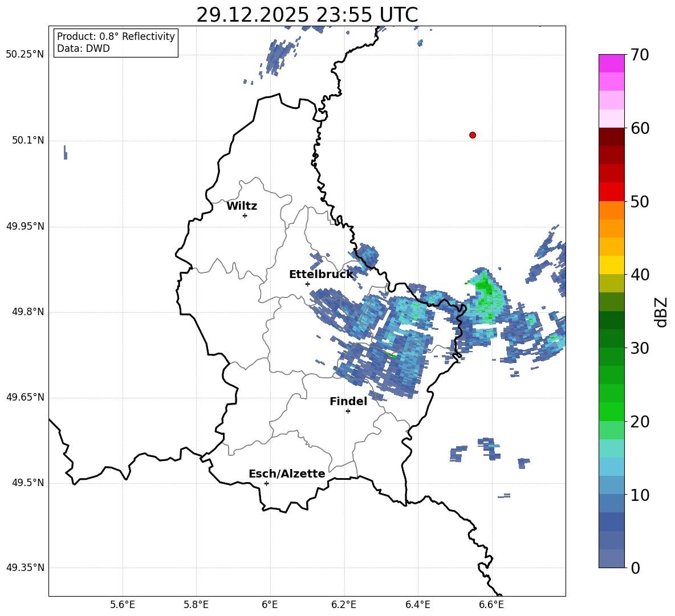Click the title '29.12.2025 23:55 UTC'

307,15
